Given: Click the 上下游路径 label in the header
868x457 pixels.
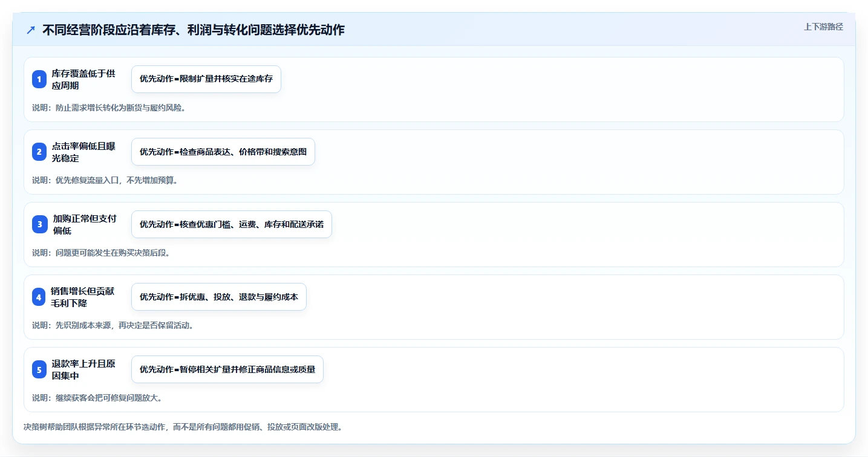Looking at the screenshot, I should tap(823, 27).
